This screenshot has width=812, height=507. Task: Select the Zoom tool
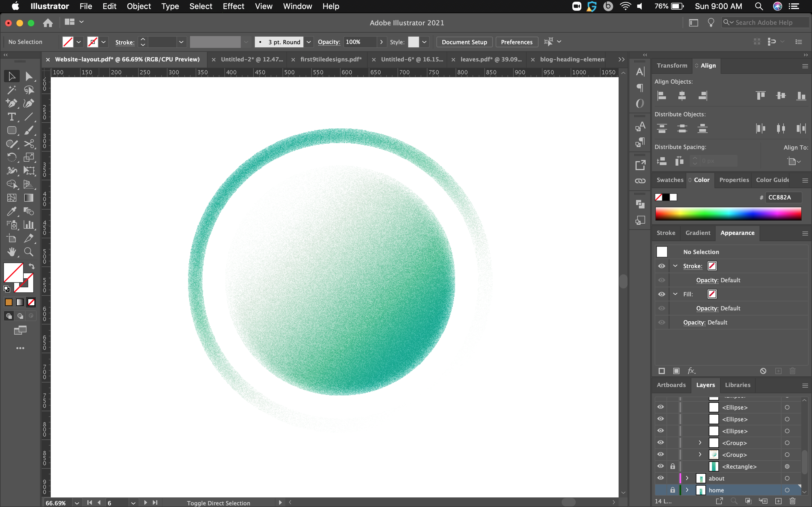(29, 252)
